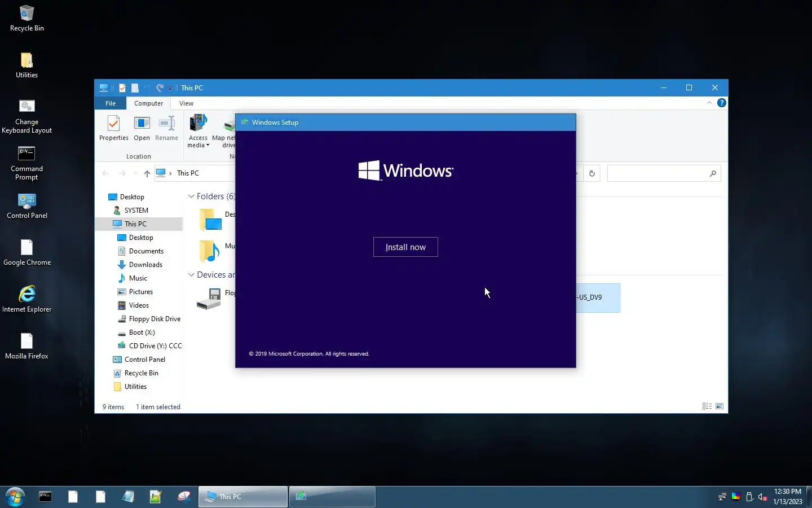Screen dimensions: 812x508
Task: Select Documents in the navigation tree
Action: click(x=146, y=251)
